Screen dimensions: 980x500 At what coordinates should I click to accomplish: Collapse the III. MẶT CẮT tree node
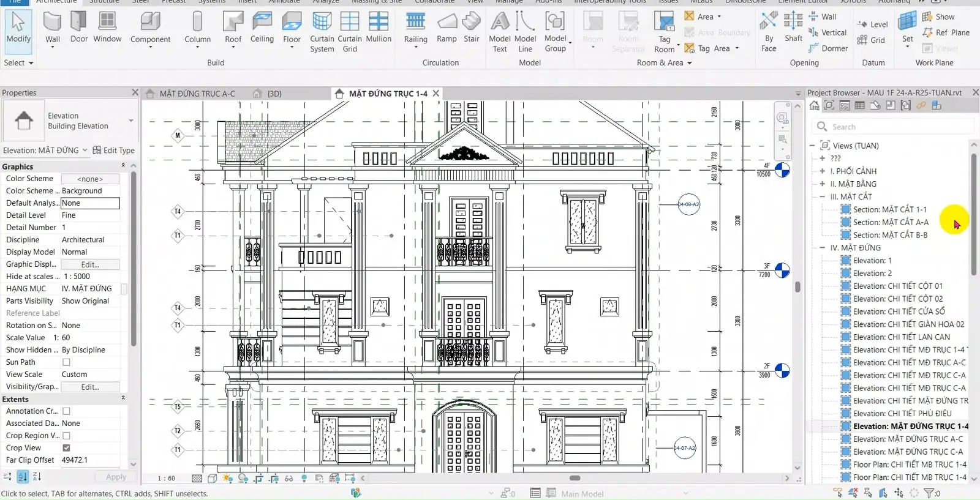823,196
